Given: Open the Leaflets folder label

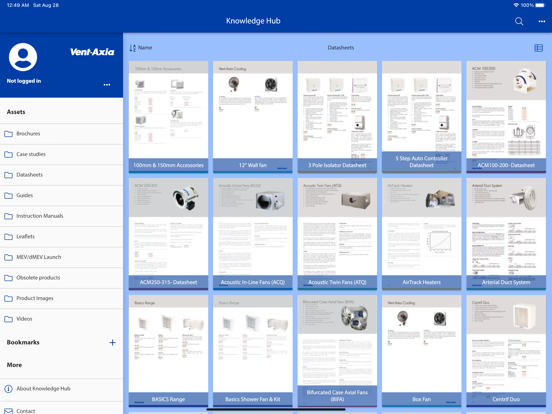Looking at the screenshot, I should point(25,237).
